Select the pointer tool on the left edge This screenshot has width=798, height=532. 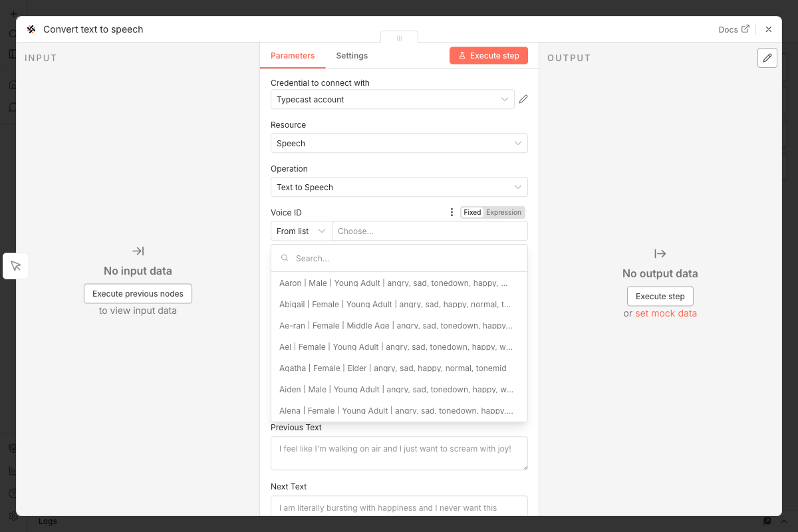pyautogui.click(x=15, y=265)
